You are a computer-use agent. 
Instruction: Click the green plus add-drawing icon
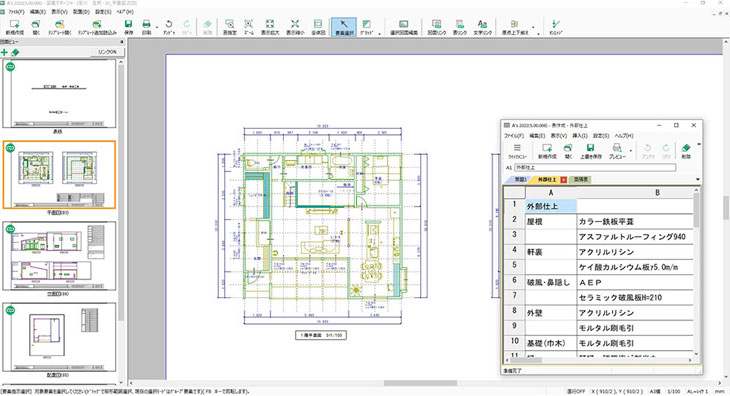point(5,53)
